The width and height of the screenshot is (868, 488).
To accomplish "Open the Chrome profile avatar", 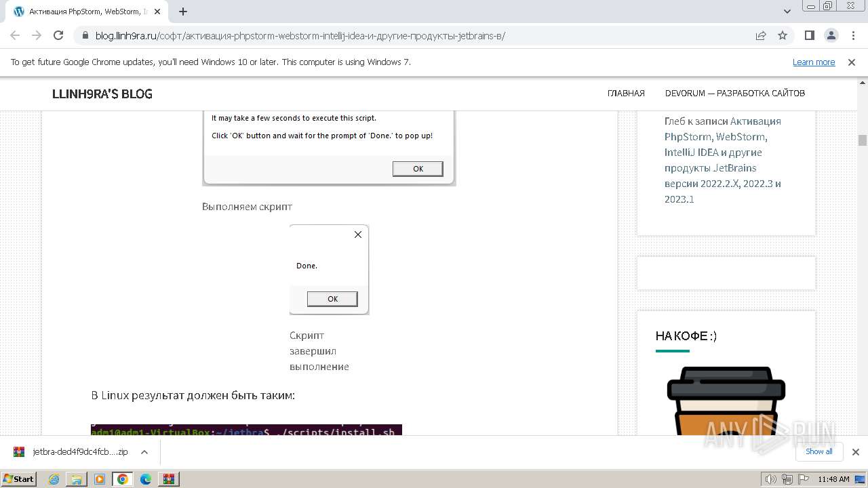I will [x=831, y=35].
